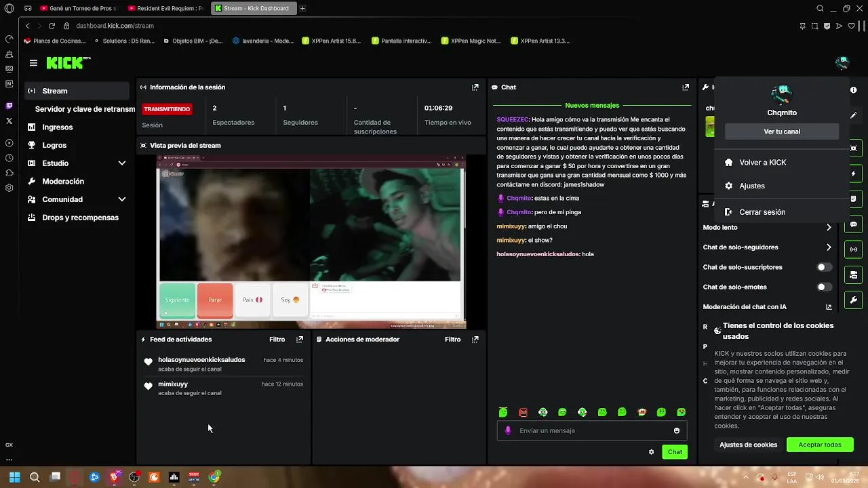
Task: Open Filtro in Acciones de moderador
Action: (452, 339)
